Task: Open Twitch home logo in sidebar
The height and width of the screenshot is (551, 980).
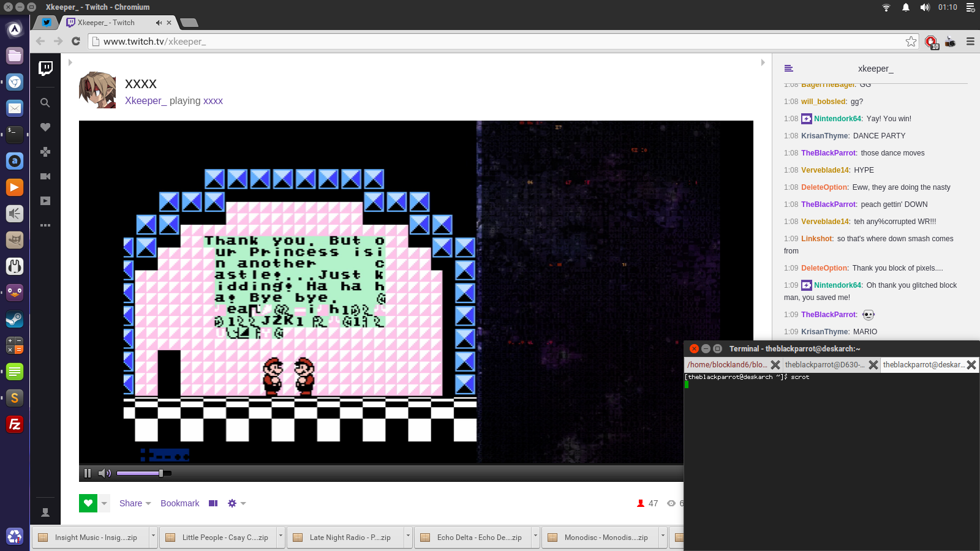Action: click(x=45, y=68)
